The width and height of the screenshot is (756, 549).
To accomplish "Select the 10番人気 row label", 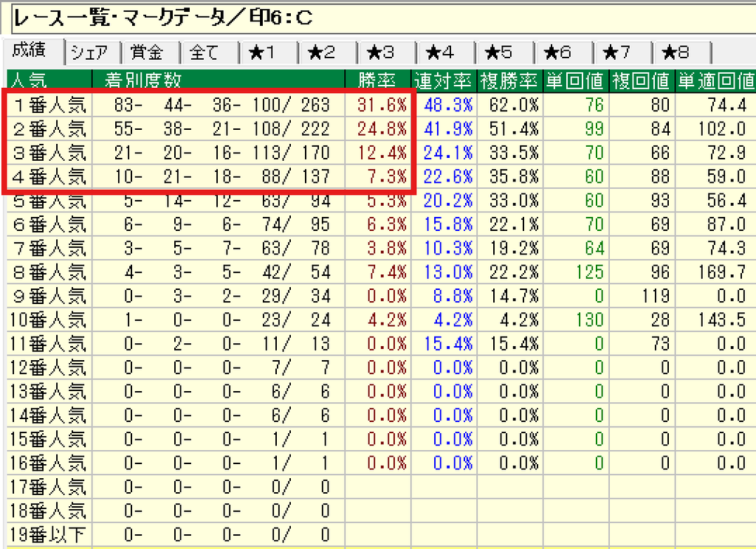I will 49,320.
